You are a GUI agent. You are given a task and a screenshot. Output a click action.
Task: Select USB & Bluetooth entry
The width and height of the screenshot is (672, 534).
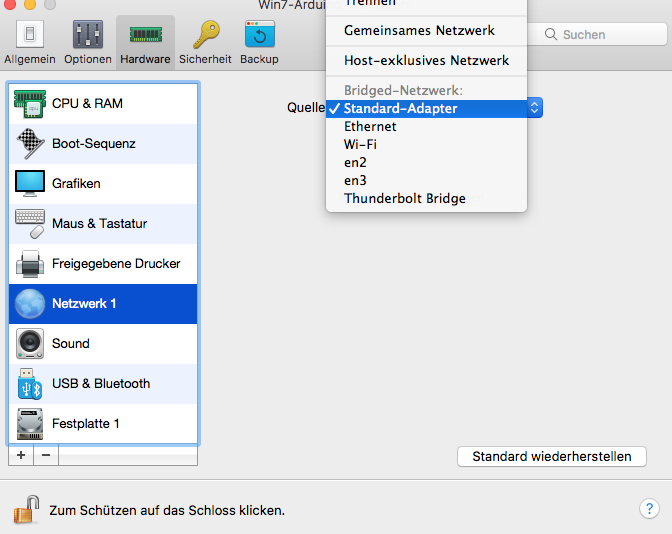point(103,384)
